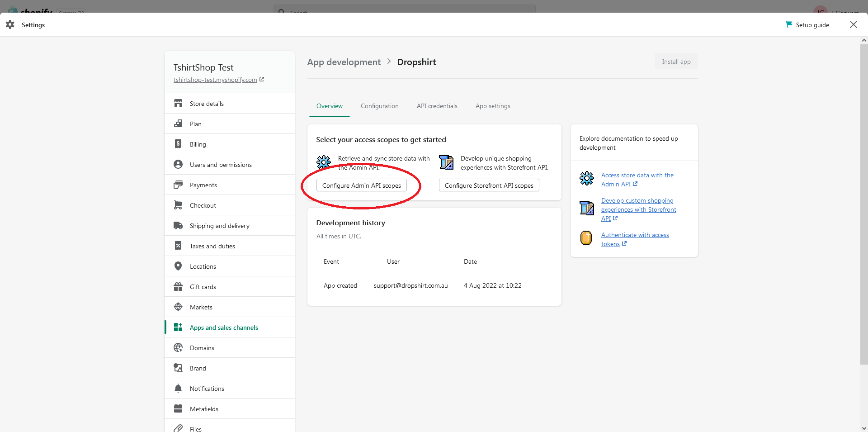Click the Dropshirt app title

coord(417,62)
